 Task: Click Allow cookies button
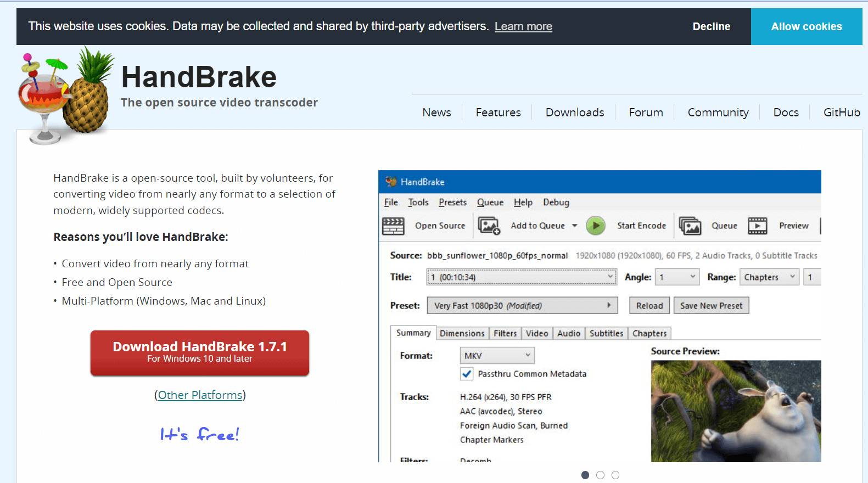tap(807, 26)
